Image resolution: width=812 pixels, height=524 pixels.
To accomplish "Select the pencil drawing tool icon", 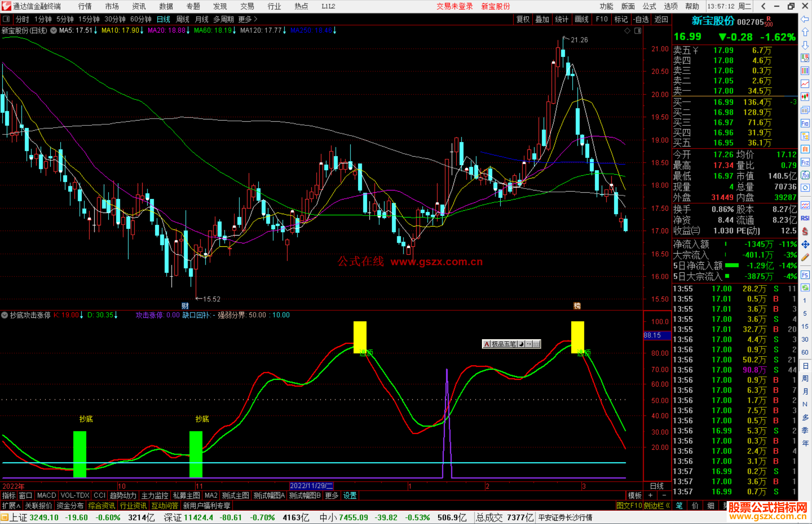I will pyautogui.click(x=805, y=258).
